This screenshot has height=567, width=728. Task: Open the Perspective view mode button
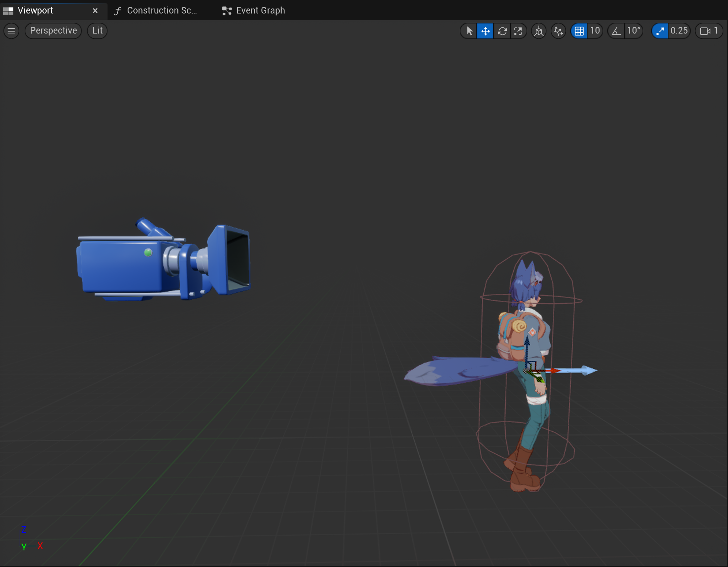click(53, 31)
